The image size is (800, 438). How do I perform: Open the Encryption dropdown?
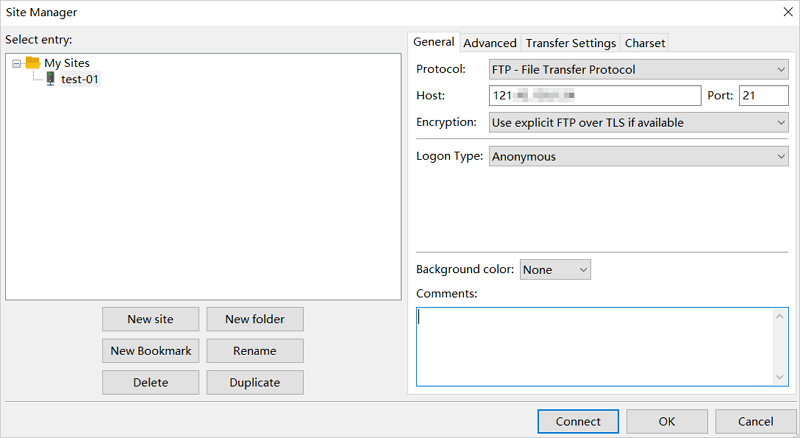(x=639, y=123)
